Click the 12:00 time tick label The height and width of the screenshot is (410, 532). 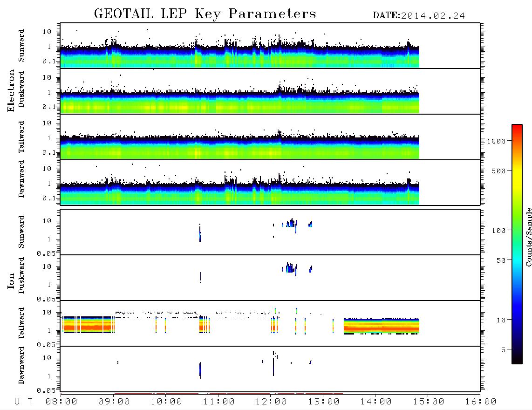click(271, 402)
